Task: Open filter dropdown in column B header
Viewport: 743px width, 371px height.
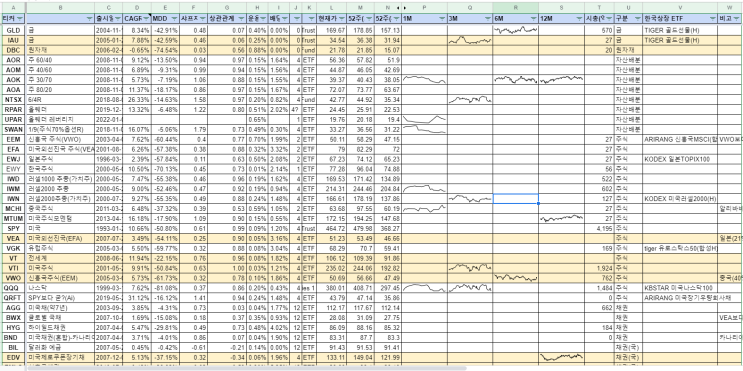Action: (90, 18)
